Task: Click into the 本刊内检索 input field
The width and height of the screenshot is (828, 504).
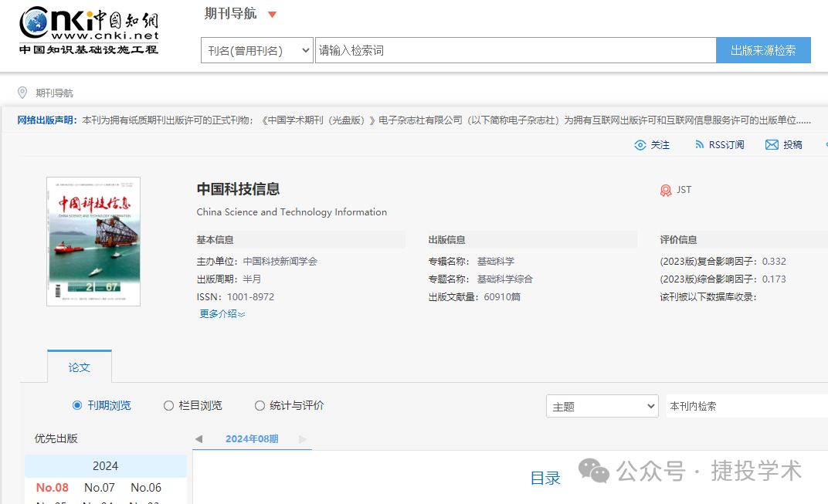Action: pyautogui.click(x=747, y=407)
